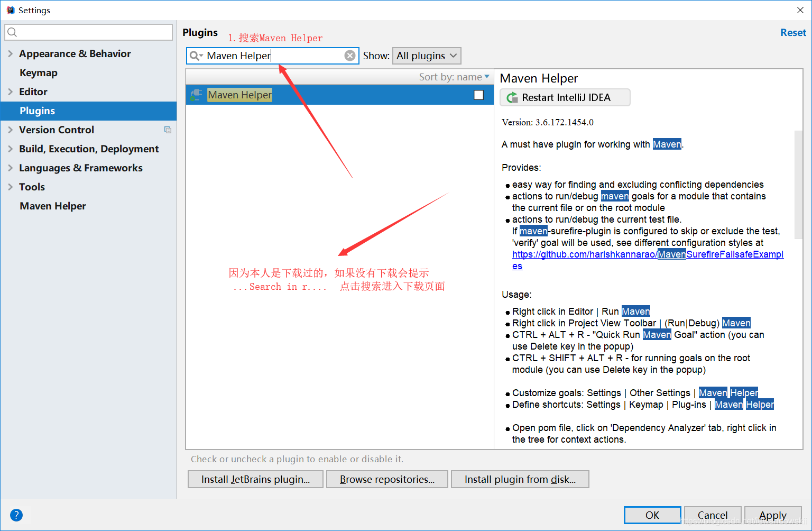Click the Browse repositories button
The width and height of the screenshot is (812, 531).
[x=386, y=479]
